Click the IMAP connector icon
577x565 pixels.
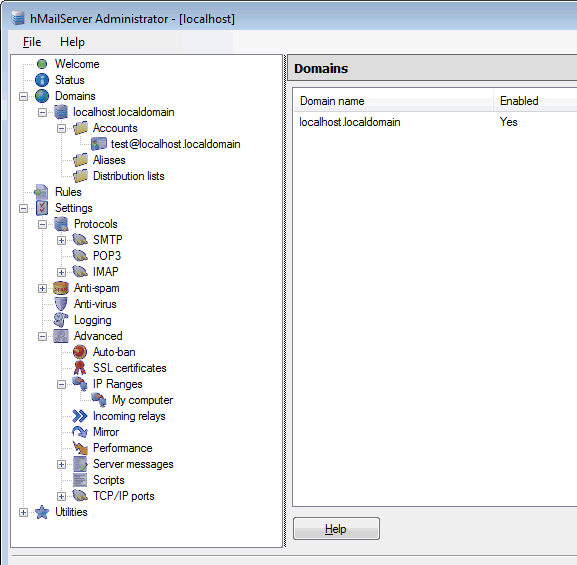tap(80, 272)
